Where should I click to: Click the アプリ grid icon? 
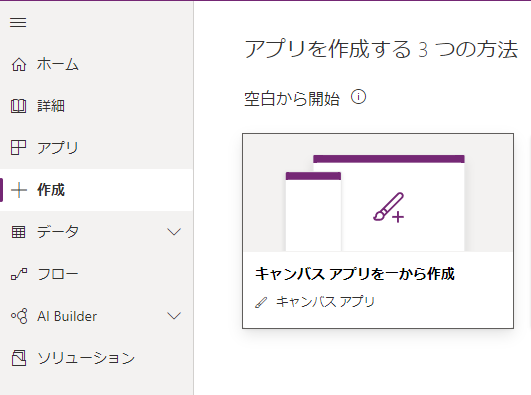point(18,148)
